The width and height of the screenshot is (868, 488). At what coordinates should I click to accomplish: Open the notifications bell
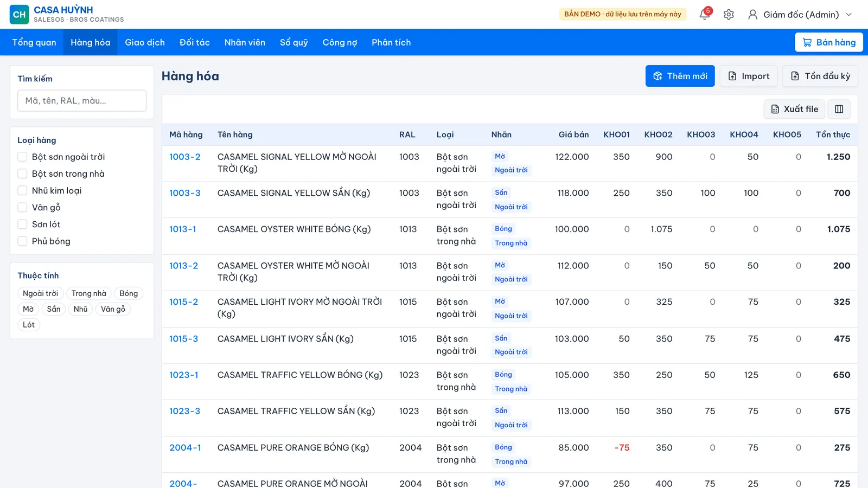point(705,14)
